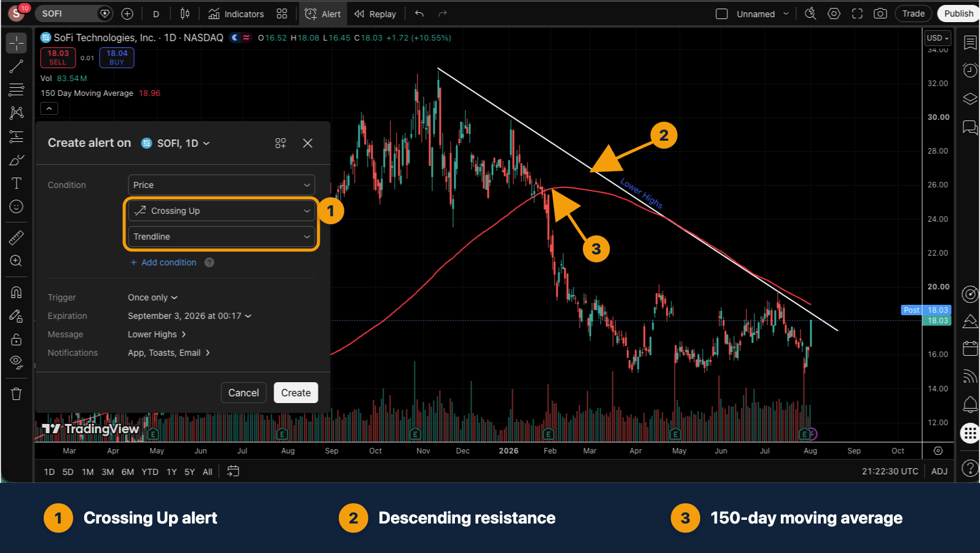This screenshot has height=553, width=980.
Task: Hide all drawings with eye icon
Action: pos(16,363)
